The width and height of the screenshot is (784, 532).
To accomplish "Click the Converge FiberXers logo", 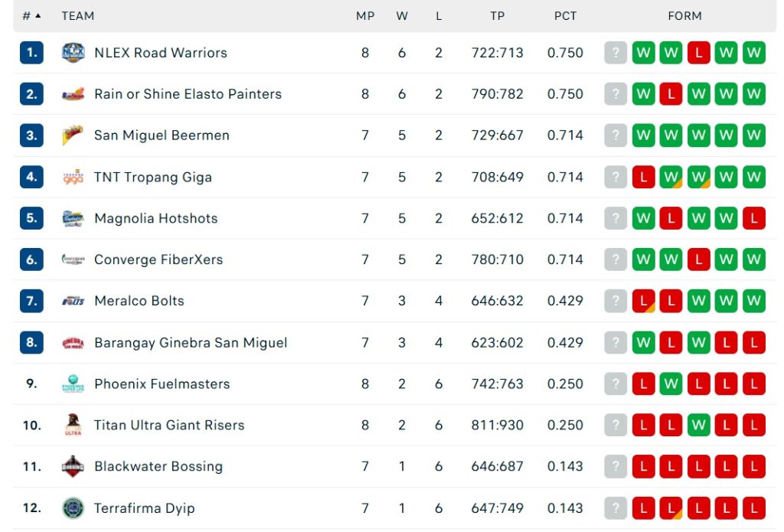I will coord(73,259).
